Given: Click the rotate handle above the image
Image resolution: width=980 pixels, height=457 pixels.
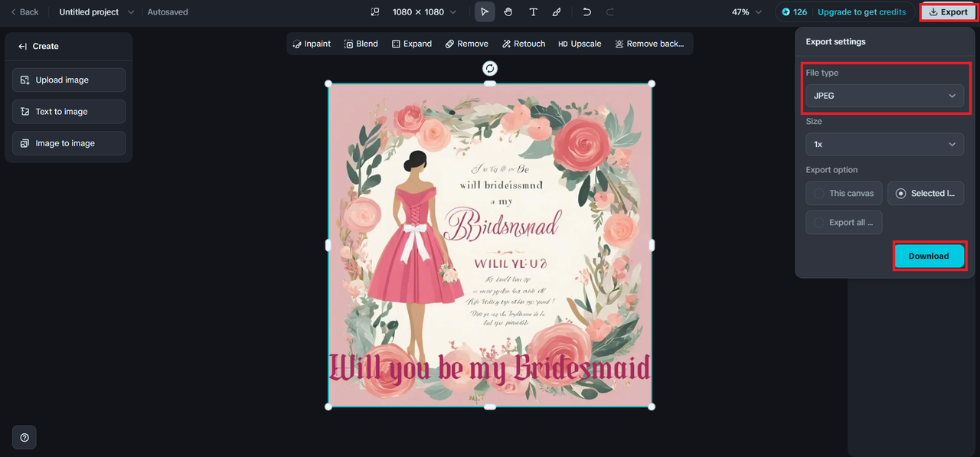Looking at the screenshot, I should [490, 68].
